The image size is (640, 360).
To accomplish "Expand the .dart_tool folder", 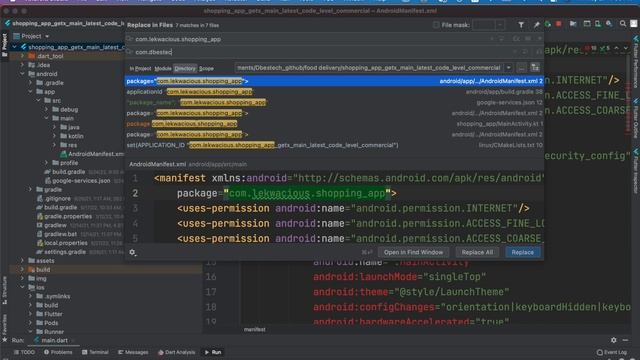I will pos(22,56).
